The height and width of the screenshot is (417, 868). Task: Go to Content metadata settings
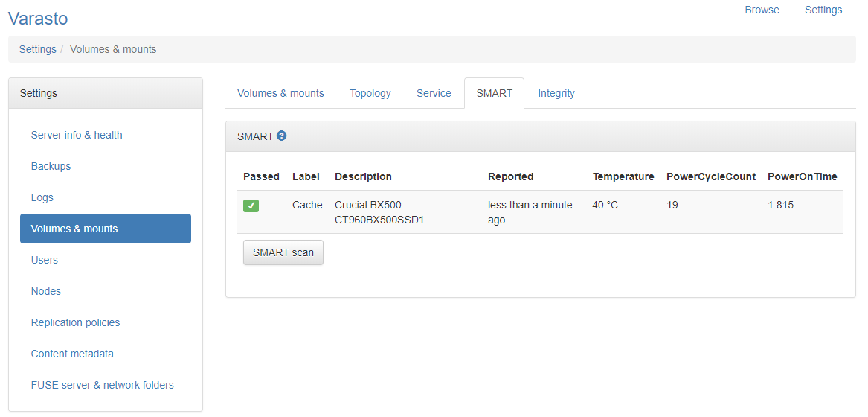[x=72, y=354]
